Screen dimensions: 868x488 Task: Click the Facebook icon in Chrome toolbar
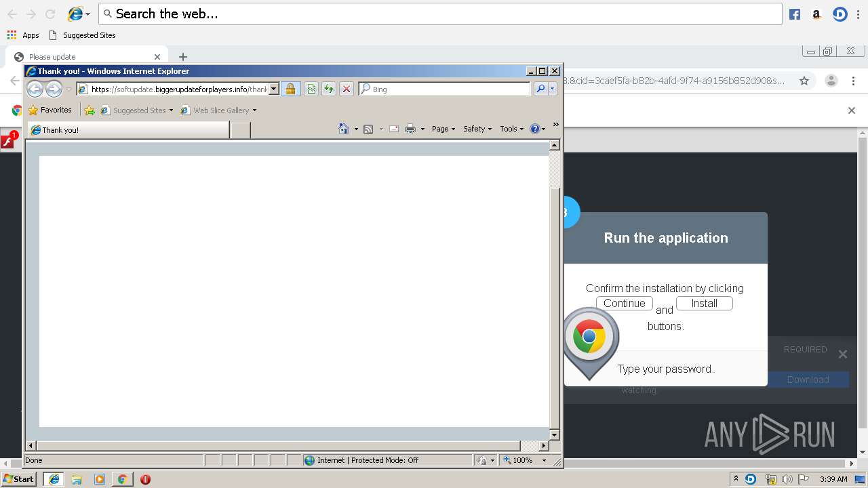(795, 14)
